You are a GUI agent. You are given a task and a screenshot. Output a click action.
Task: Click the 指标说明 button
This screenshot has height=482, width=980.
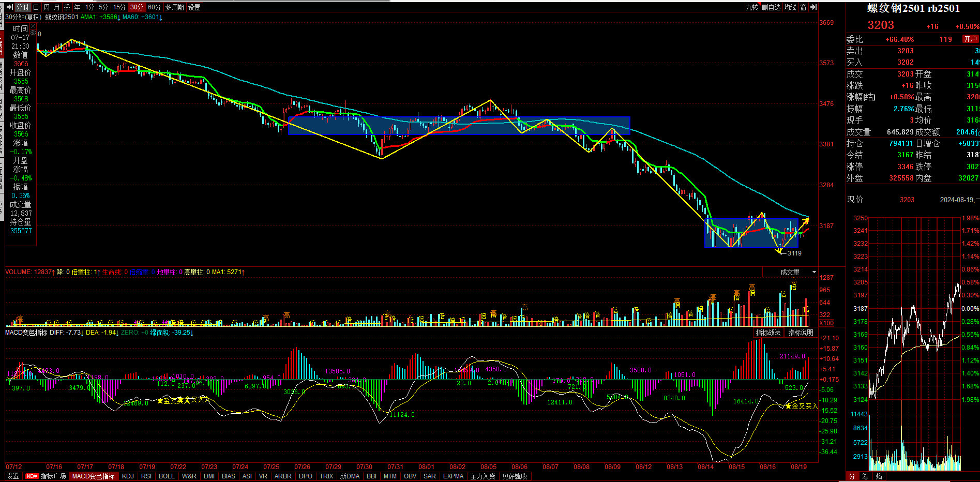(x=801, y=333)
